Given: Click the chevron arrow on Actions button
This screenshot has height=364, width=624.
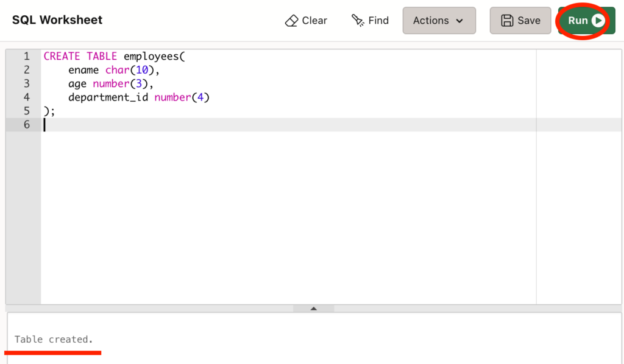Looking at the screenshot, I should (x=459, y=21).
